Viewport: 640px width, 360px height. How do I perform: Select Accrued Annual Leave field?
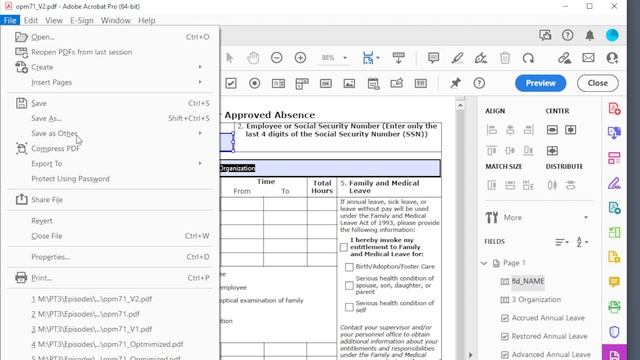tap(548, 318)
